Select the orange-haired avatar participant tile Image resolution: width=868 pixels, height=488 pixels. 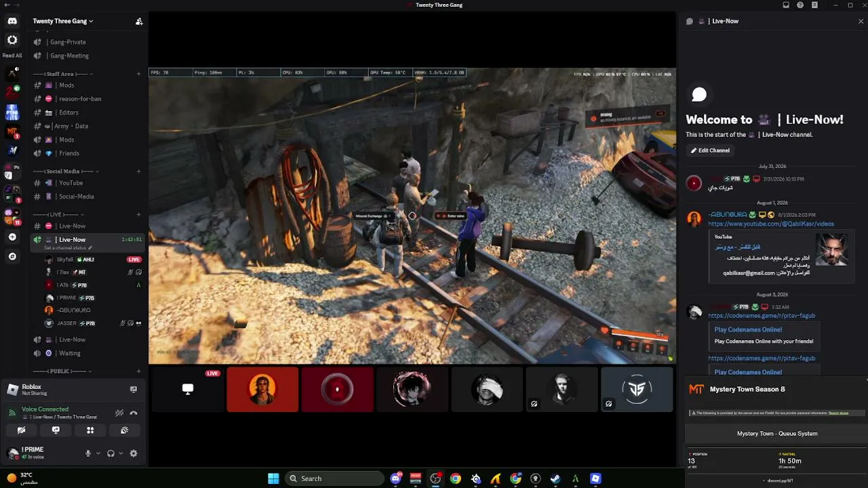coord(262,390)
